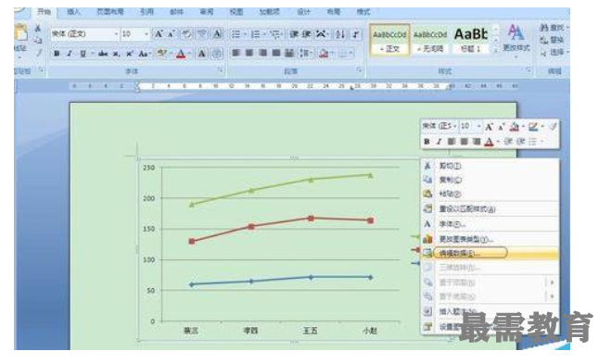Choose Edit Data highlighted in context menu
Image resolution: width=599 pixels, height=364 pixels.
pyautogui.click(x=490, y=253)
